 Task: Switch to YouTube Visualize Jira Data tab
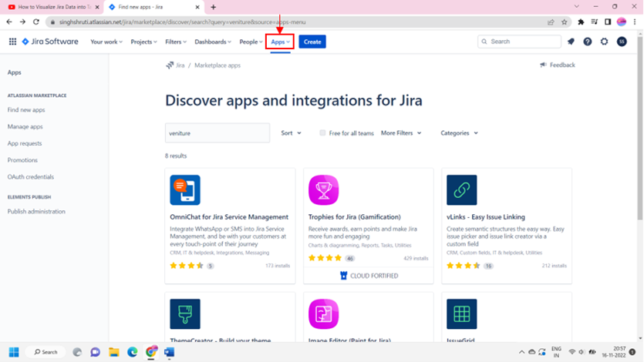coord(53,7)
